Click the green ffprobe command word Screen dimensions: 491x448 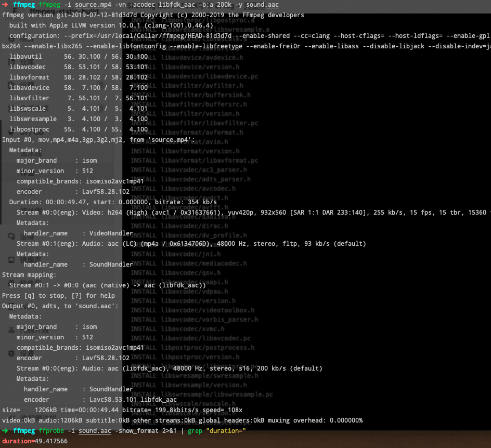[51, 431]
